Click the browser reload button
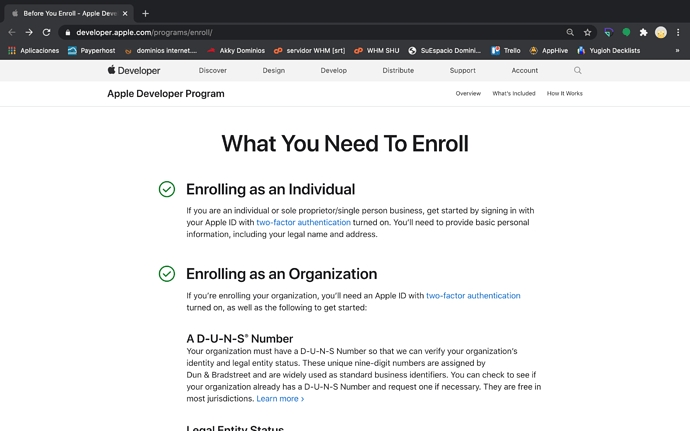 pyautogui.click(x=46, y=32)
